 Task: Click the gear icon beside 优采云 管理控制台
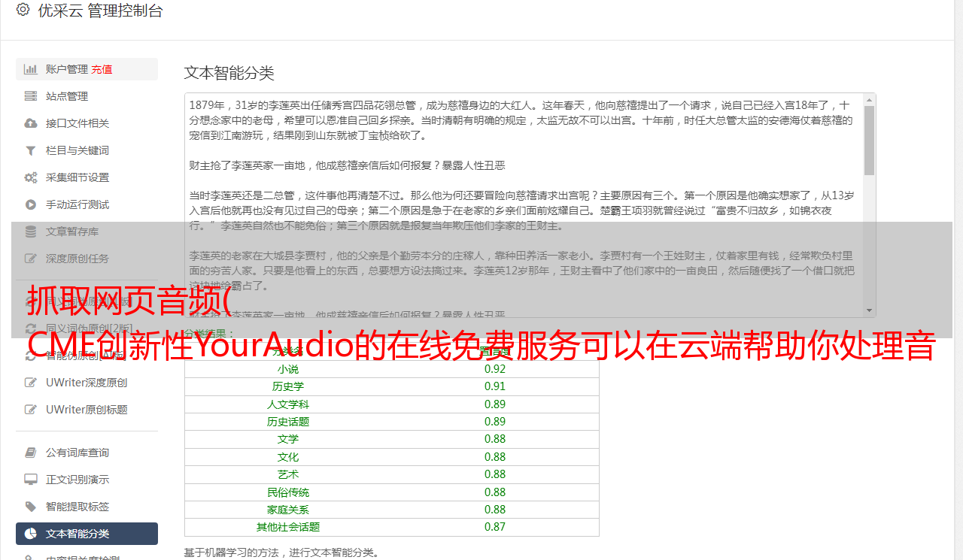coord(23,10)
